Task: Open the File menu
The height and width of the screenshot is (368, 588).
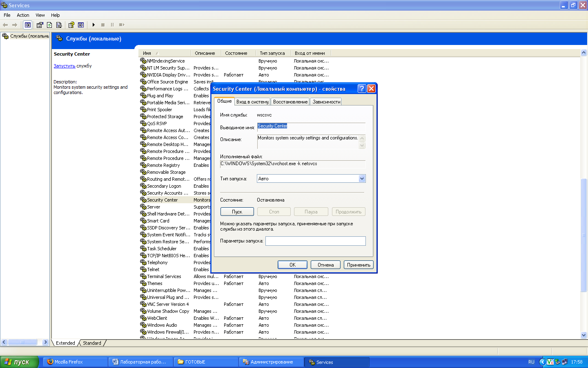Action: (7, 15)
